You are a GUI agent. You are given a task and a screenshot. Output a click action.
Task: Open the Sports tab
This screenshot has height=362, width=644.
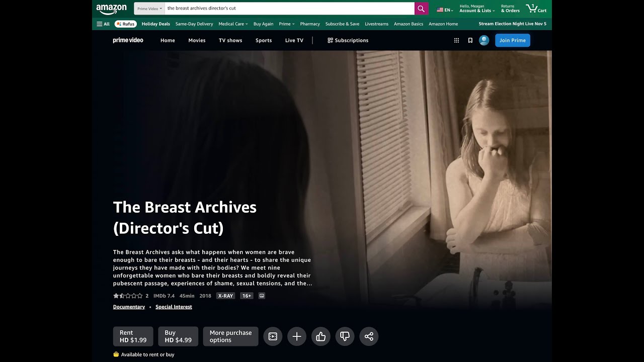(x=264, y=40)
